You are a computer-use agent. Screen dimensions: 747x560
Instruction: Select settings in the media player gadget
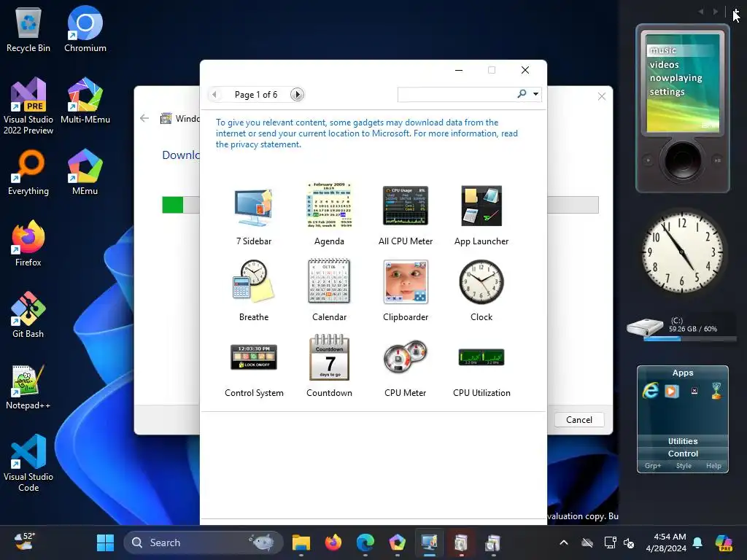pyautogui.click(x=667, y=91)
